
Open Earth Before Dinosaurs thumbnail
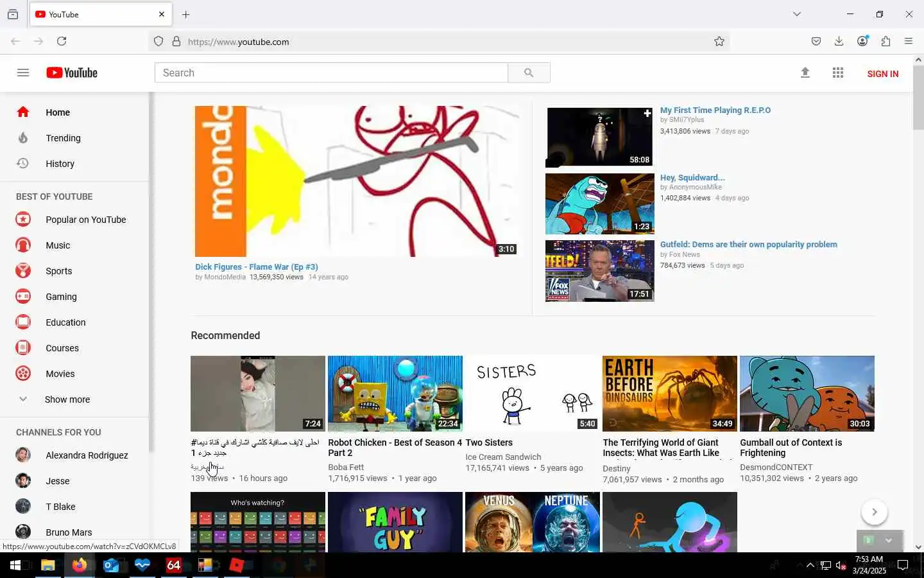(x=670, y=394)
